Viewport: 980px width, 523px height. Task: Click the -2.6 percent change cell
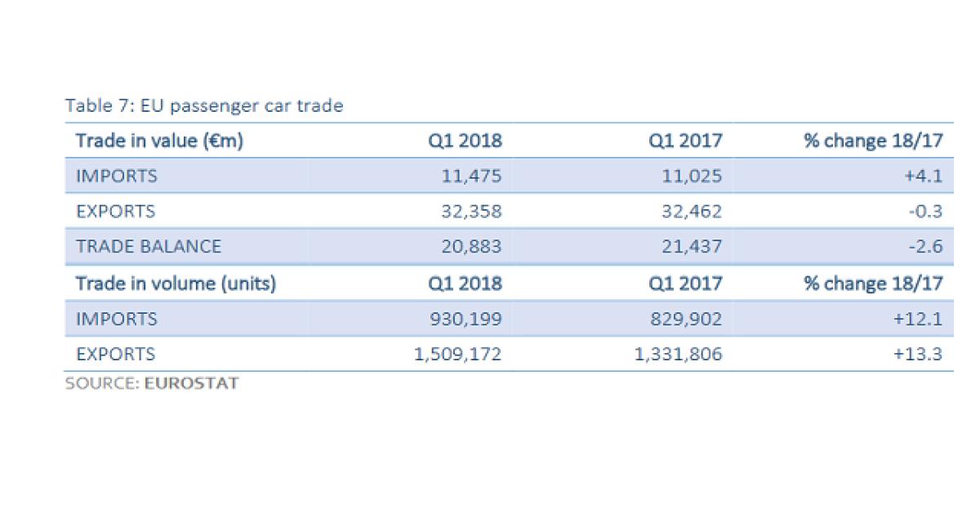[926, 247]
